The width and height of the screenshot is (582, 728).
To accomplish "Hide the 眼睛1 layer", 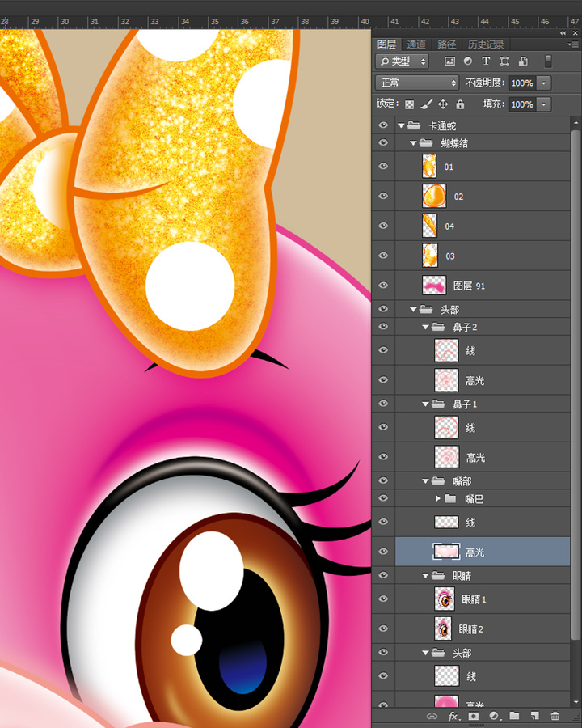I will point(383,599).
